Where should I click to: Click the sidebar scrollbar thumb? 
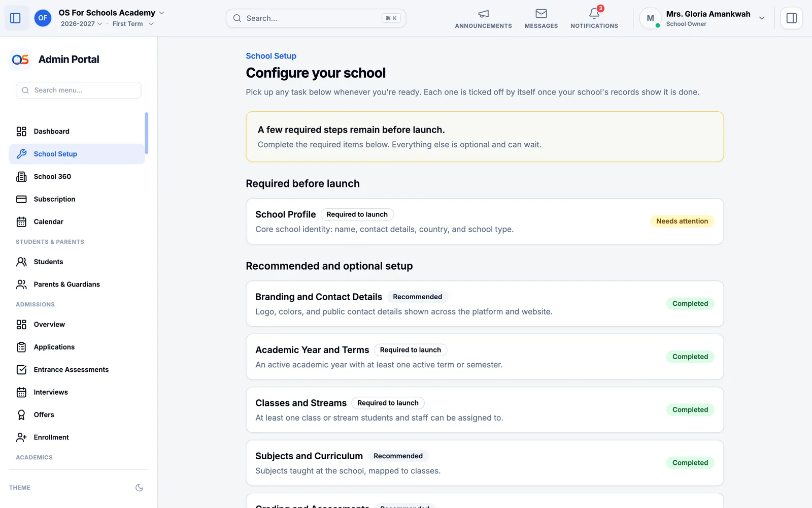147,133
